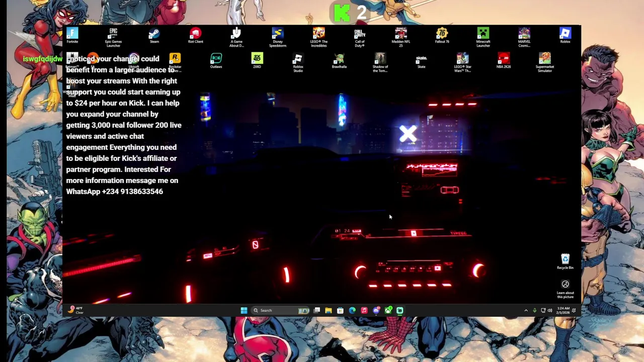
Task: Open File Explorer from the taskbar
Action: [329, 310]
